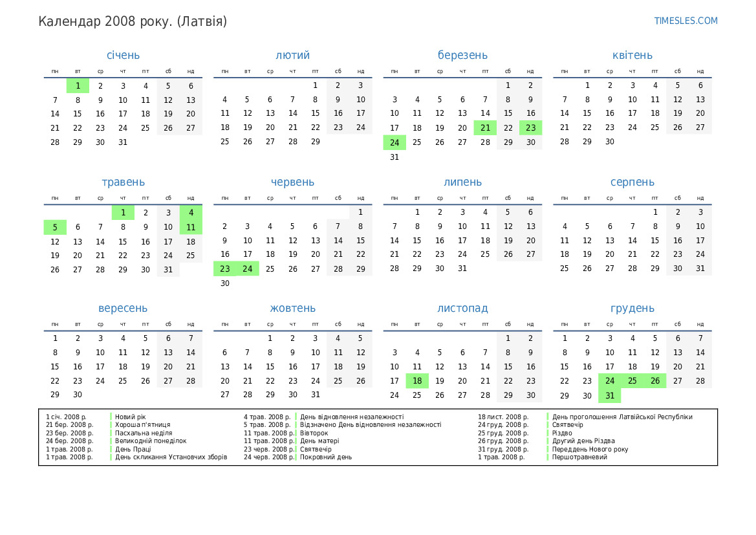This screenshot has height=535, width=756.
Task: Select highlighted December 31 date cell
Action: 609,396
